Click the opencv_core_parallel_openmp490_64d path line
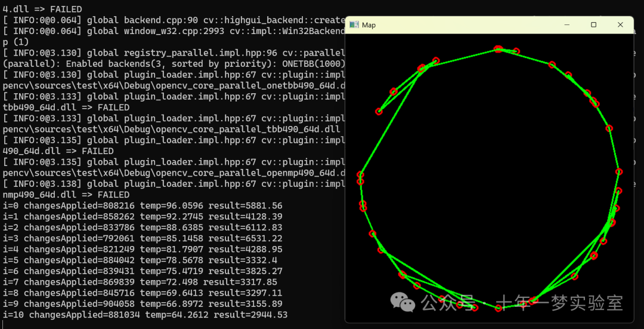Image resolution: width=644 pixels, height=329 pixels. pos(174,173)
